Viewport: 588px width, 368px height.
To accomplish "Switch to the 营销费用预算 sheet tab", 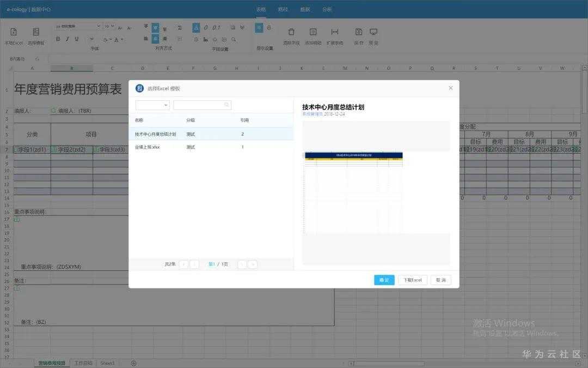I will coord(52,363).
